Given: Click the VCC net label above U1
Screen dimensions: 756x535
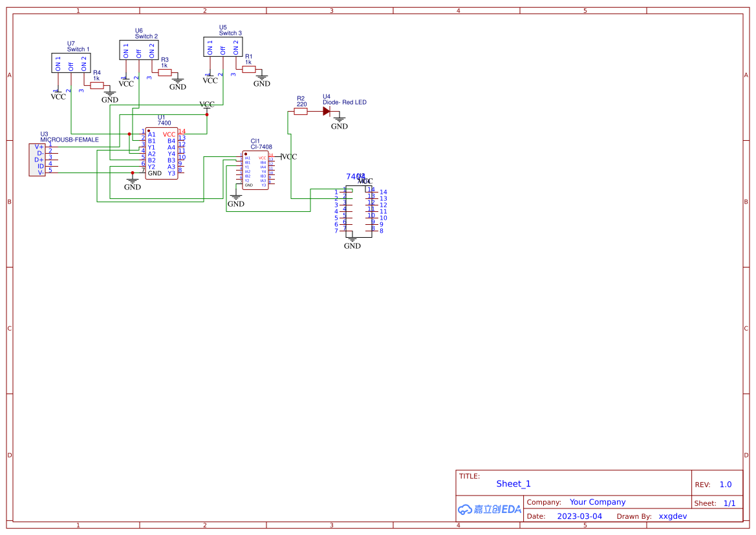Looking at the screenshot, I should (207, 104).
